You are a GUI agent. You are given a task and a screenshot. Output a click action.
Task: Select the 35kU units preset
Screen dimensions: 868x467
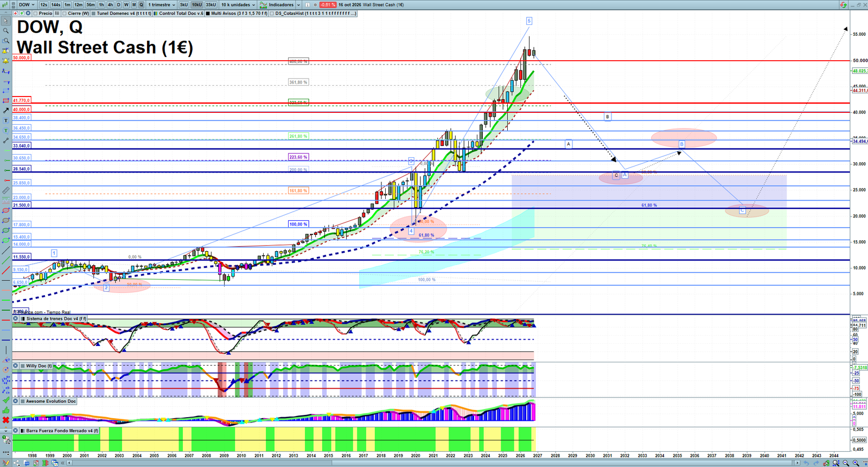[x=210, y=5]
